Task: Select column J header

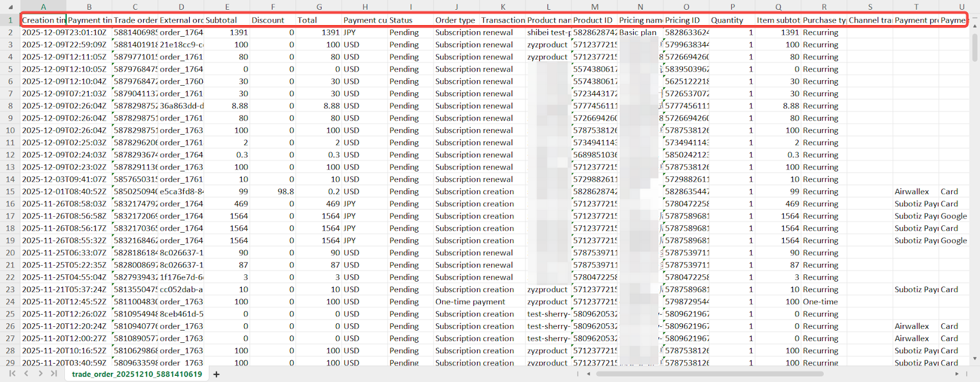Action: (x=456, y=7)
